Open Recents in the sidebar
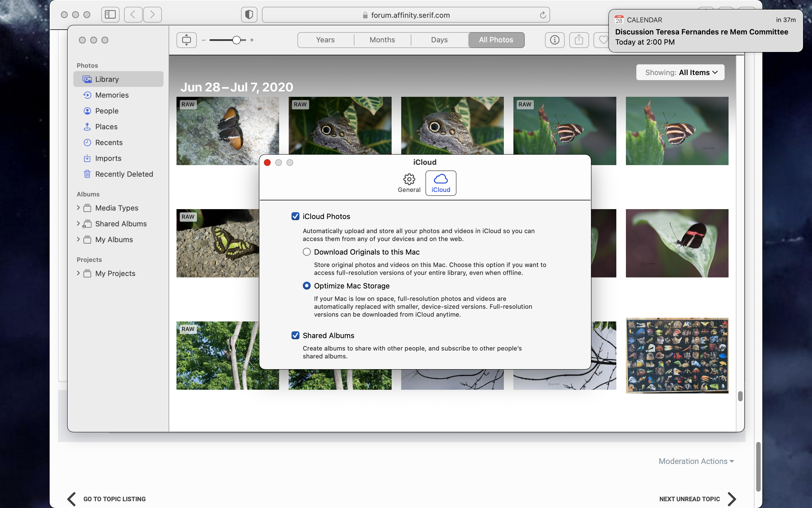The width and height of the screenshot is (812, 508). (118, 142)
